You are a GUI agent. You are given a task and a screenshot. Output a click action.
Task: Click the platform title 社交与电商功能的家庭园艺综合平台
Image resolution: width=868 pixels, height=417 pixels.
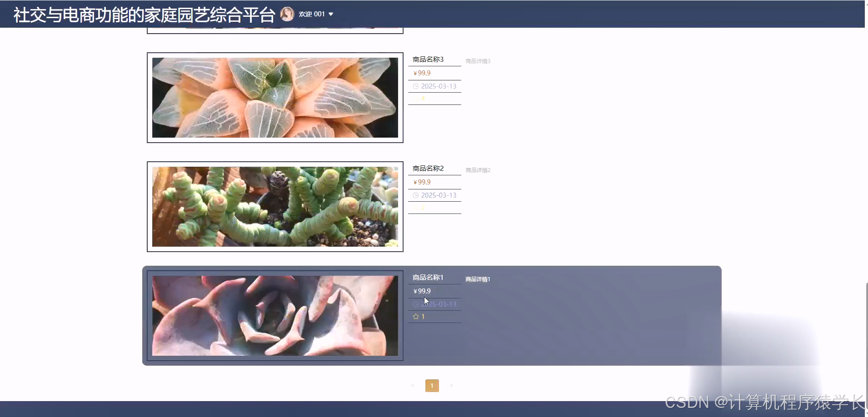tap(144, 14)
